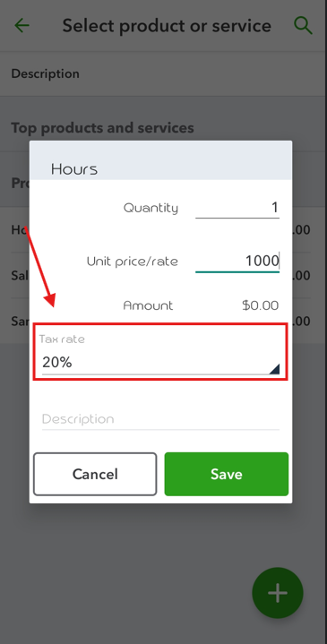The width and height of the screenshot is (327, 644).
Task: Click the Description field inside the dialog
Action: 160,419
